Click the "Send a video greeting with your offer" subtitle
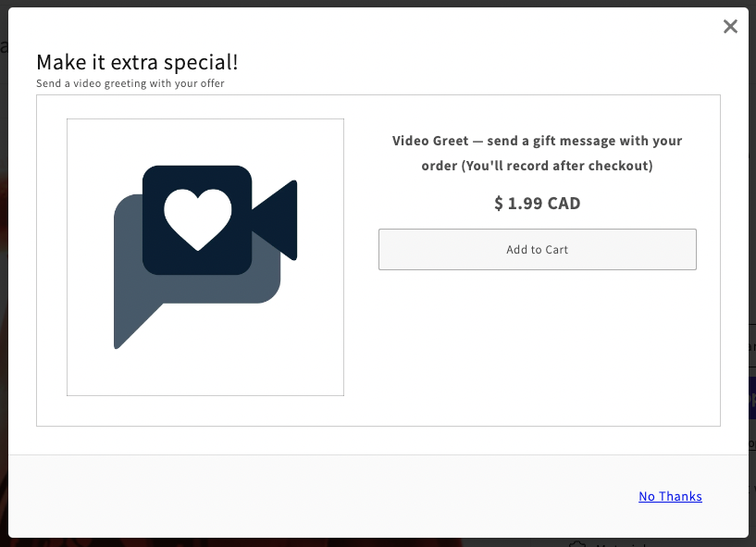This screenshot has height=547, width=756. point(130,83)
